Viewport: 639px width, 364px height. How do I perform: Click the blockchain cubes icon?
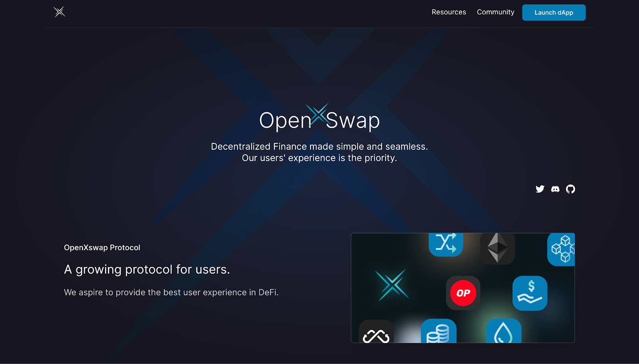point(561,249)
